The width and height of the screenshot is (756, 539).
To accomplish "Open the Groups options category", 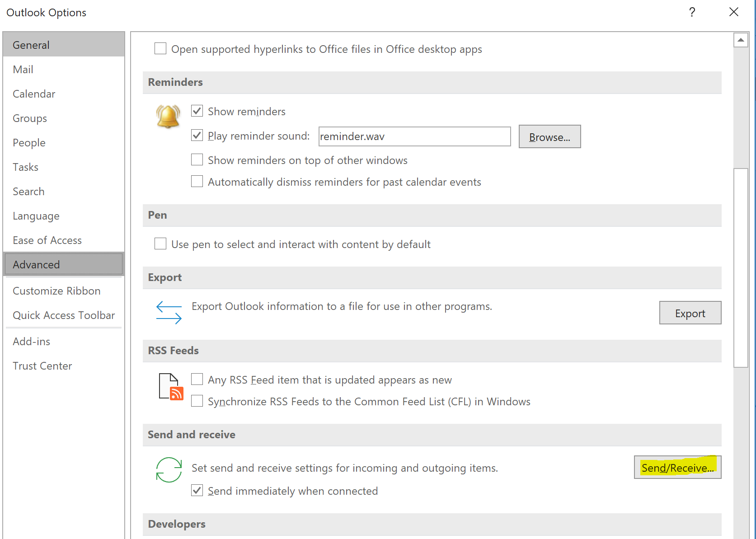I will click(x=64, y=118).
